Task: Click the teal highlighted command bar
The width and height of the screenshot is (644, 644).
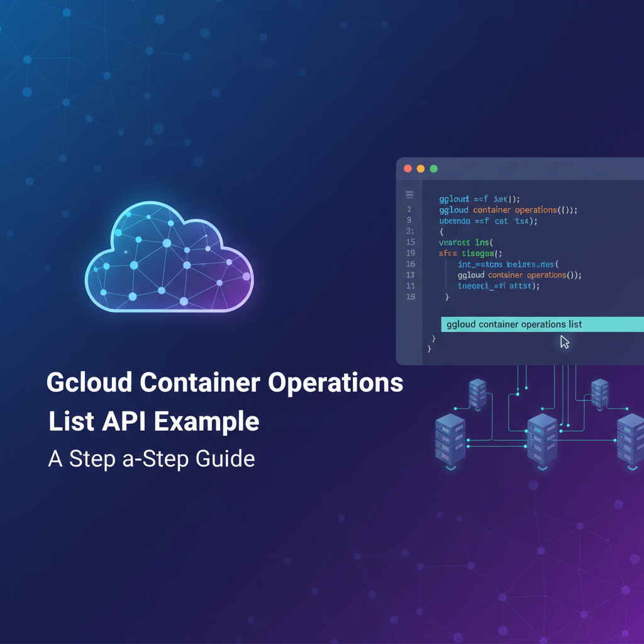Action: (542, 324)
